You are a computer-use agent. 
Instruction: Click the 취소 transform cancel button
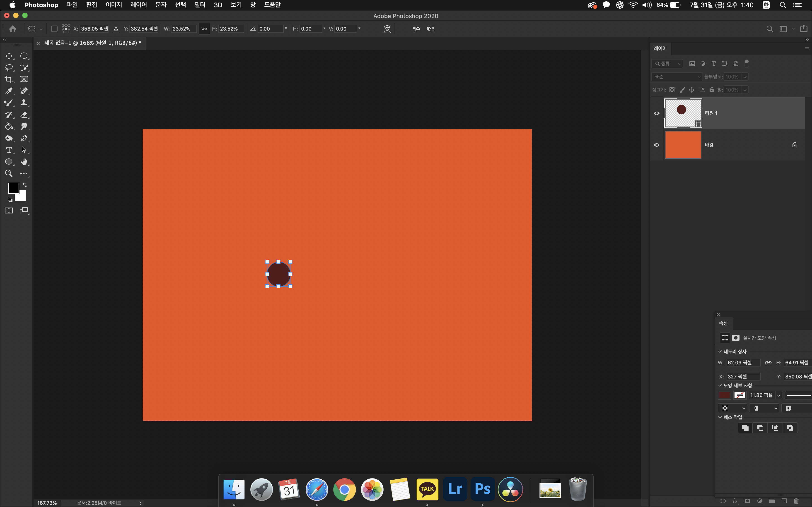pos(416,29)
